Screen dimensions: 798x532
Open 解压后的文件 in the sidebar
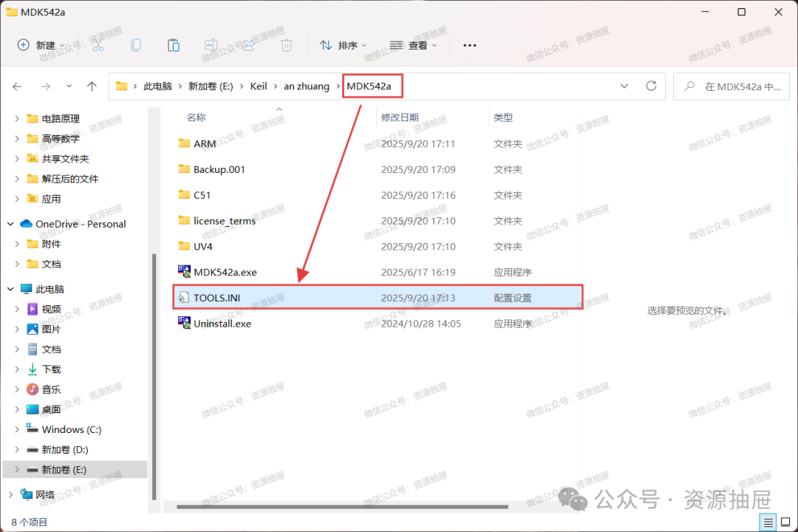tap(69, 179)
